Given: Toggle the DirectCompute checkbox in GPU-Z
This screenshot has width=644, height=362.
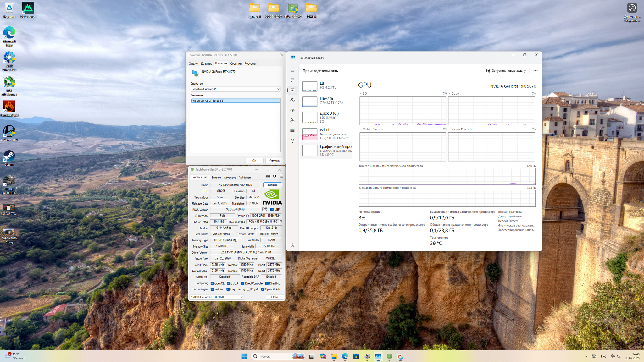Looking at the screenshot, I should click(243, 283).
